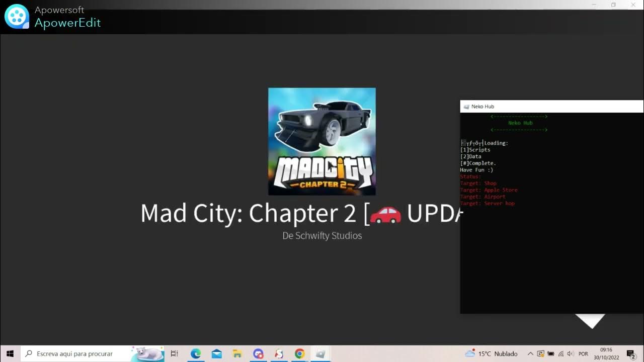Click the tray icon left of the battery

click(x=541, y=354)
